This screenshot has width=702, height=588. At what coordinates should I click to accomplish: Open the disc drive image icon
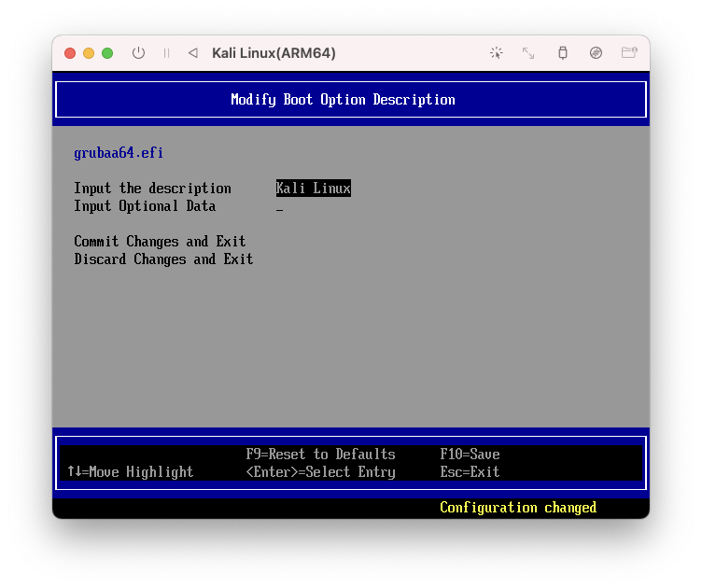tap(596, 53)
